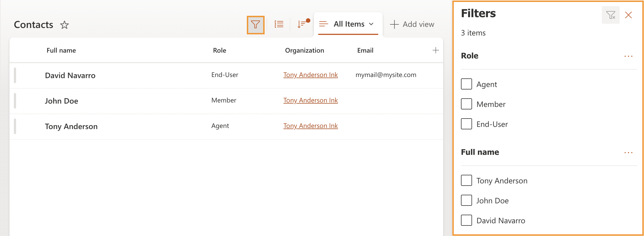Check the Agent role filter checkbox

(x=466, y=84)
